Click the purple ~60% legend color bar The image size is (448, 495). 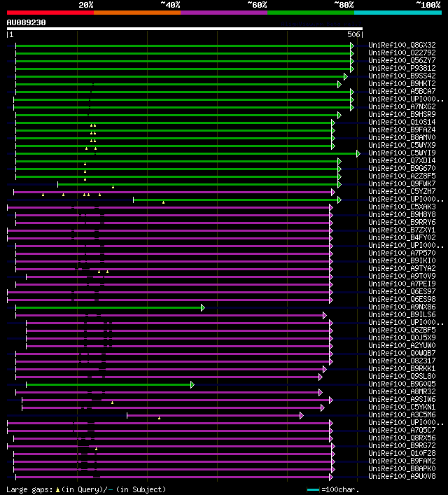[224, 13]
